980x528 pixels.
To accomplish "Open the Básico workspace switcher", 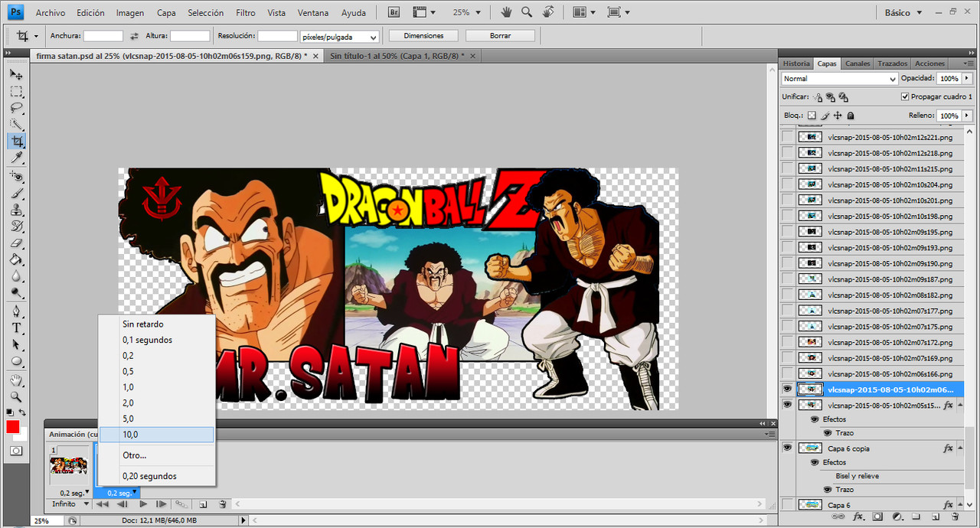I will tap(903, 13).
